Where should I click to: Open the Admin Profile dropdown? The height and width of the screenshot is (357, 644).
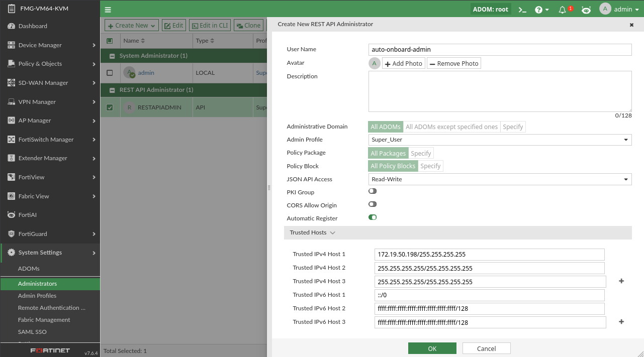(x=500, y=140)
